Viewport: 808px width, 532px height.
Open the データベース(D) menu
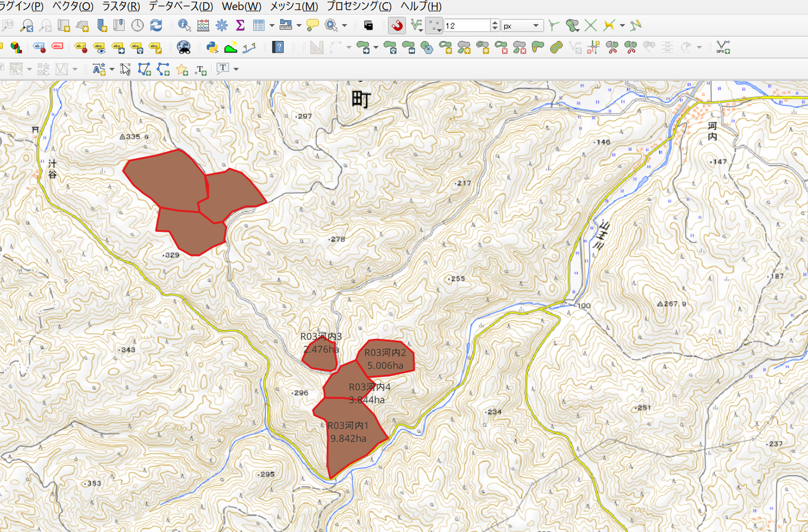pos(181,6)
